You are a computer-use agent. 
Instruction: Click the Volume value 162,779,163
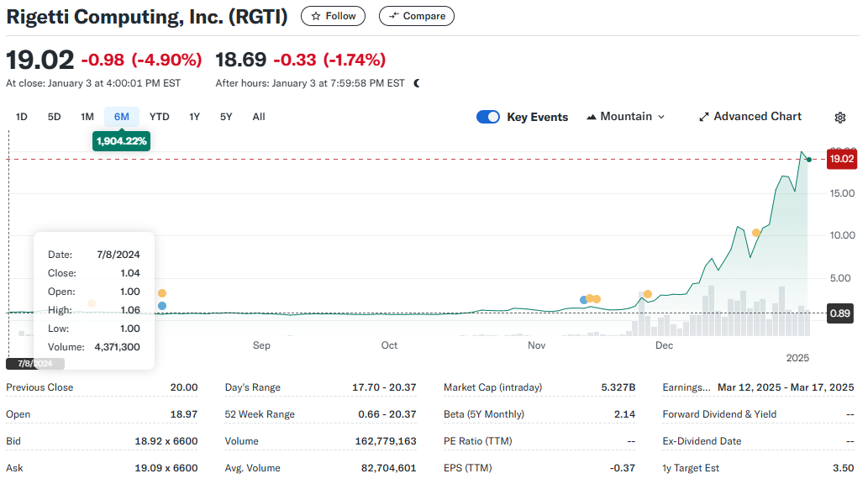(x=386, y=441)
